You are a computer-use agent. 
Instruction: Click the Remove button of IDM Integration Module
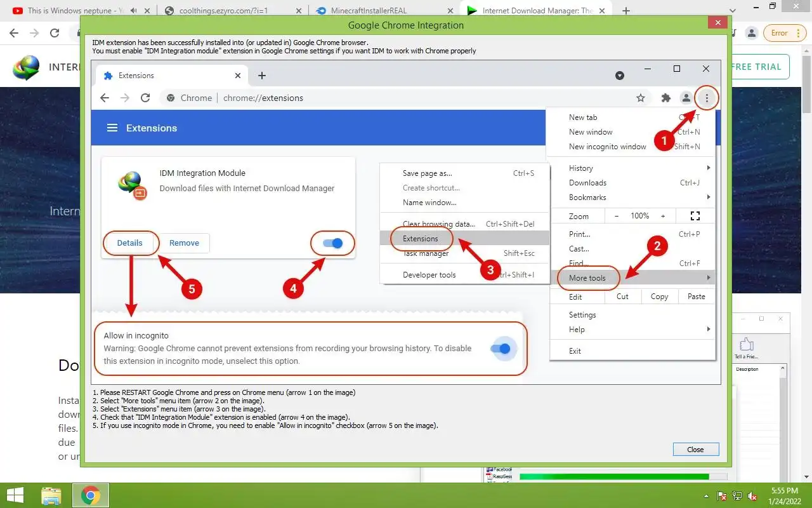pos(184,243)
